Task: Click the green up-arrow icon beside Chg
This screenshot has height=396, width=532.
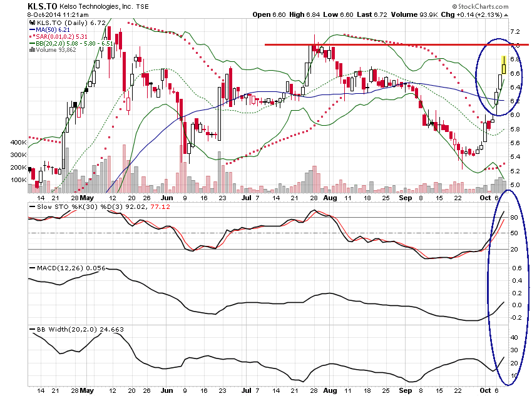Action: tap(506, 15)
